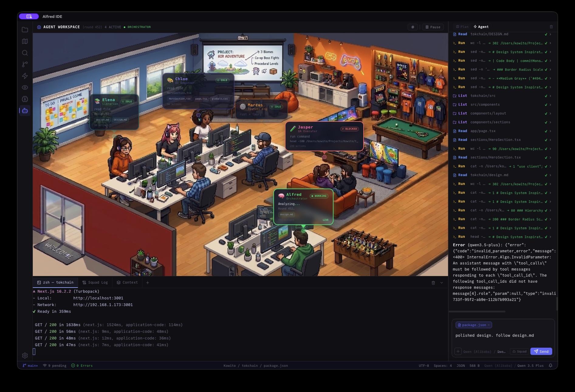Open the source control branch icon
Screen dimensions: 575x392
[25, 64]
